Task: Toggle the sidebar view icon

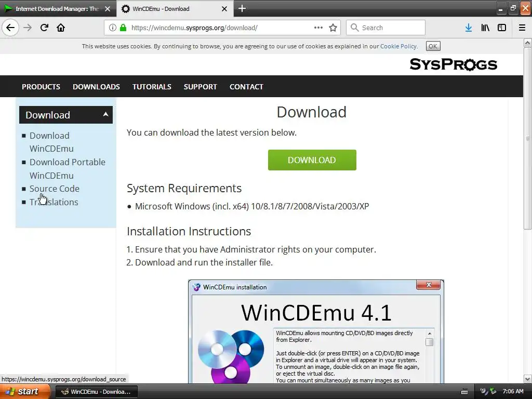Action: tap(502, 28)
